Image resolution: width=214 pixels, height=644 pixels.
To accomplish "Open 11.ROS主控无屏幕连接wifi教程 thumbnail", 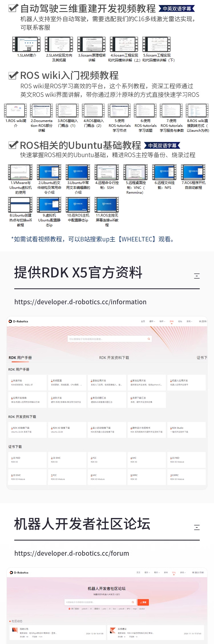I will (x=107, y=205).
